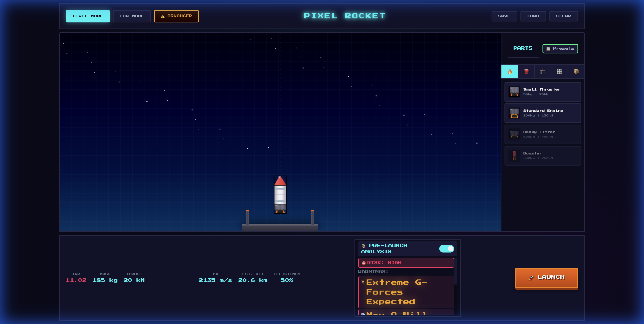Viewport: 644px width, 324px height.
Task: Select the engines (flame) parts category
Action: pos(510,71)
